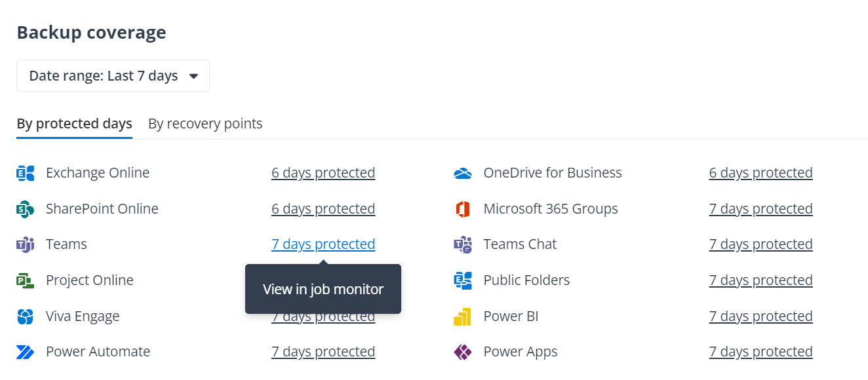Click the Exchange Online icon
This screenshot has width=868, height=380.
pyautogui.click(x=25, y=173)
